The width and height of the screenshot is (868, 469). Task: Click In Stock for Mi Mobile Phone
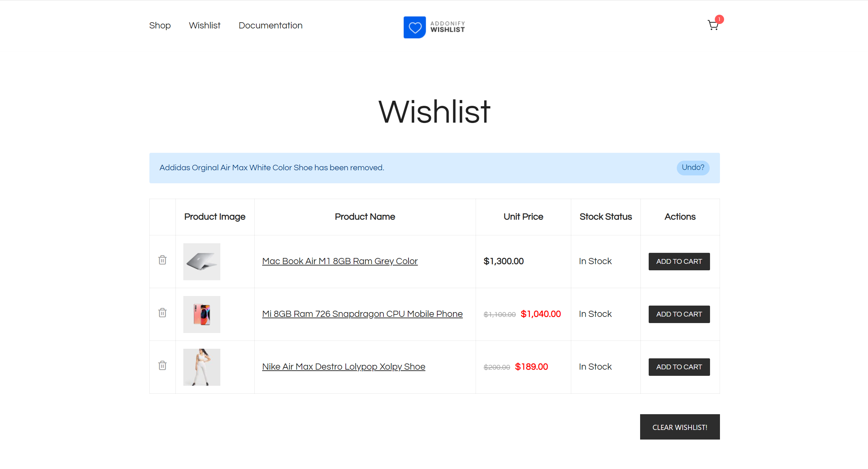pyautogui.click(x=595, y=314)
